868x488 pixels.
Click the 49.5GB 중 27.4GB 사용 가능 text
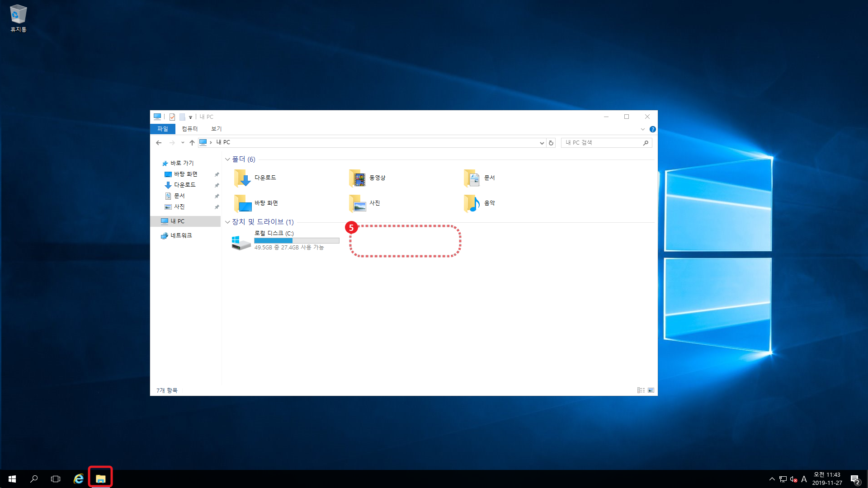point(289,248)
